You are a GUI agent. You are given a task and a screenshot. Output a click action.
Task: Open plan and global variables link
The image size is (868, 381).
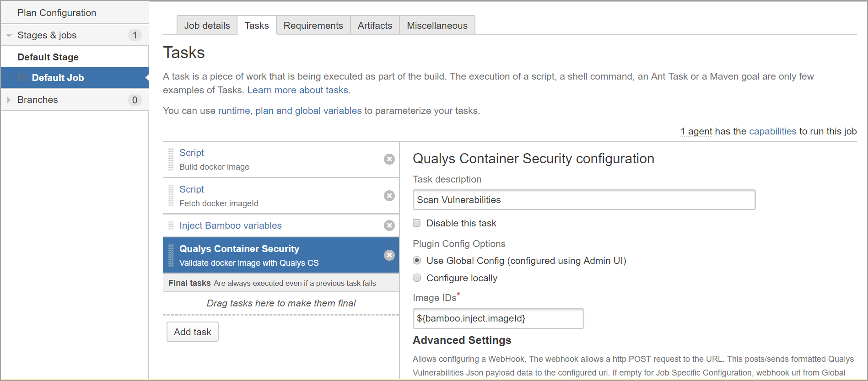308,111
